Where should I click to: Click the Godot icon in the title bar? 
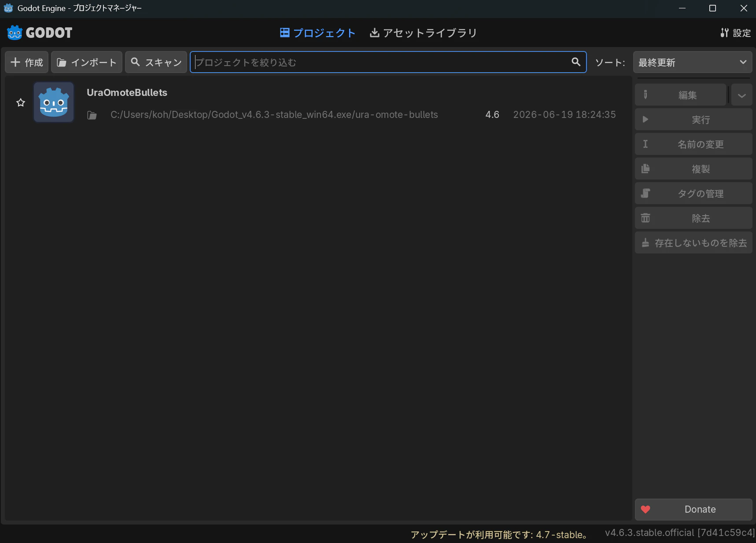[8, 8]
